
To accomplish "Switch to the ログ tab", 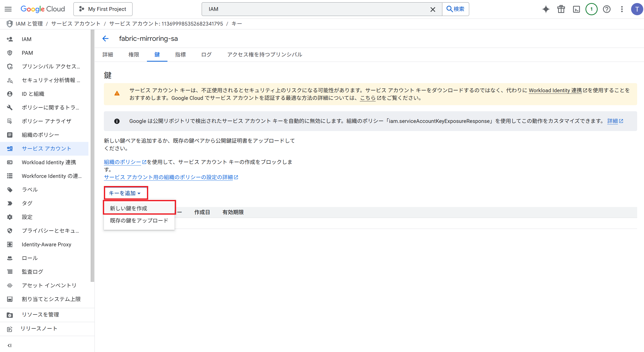I will 206,54.
